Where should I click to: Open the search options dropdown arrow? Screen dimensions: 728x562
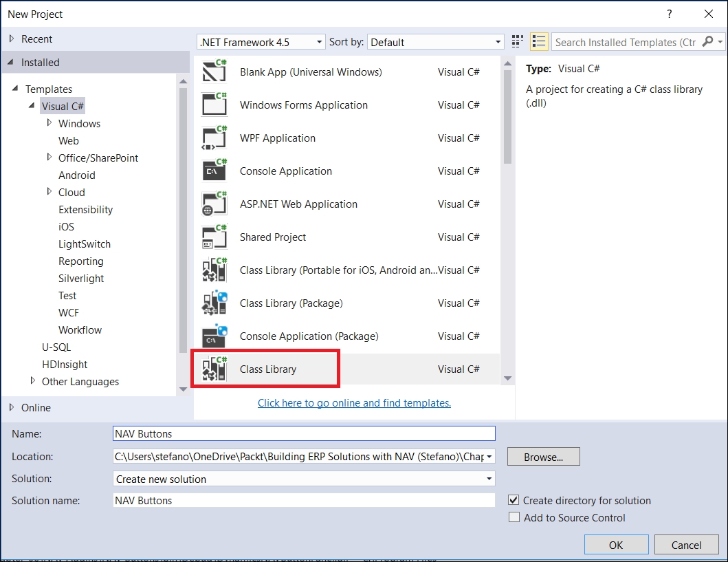coord(720,42)
